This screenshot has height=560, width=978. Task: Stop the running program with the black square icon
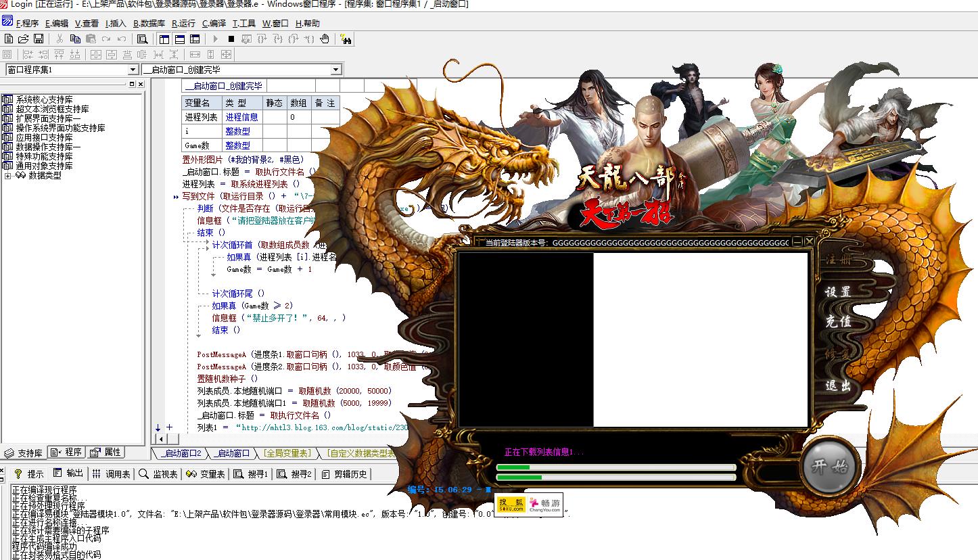click(231, 39)
